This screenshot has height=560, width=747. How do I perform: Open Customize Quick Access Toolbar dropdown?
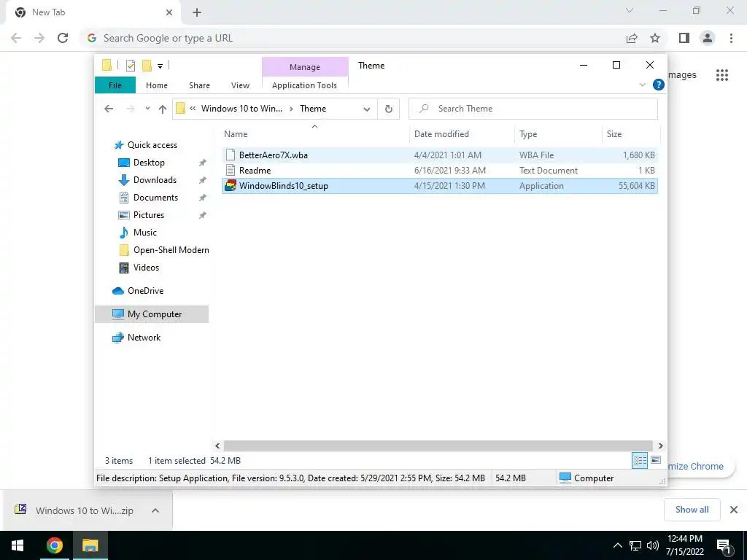(x=160, y=66)
